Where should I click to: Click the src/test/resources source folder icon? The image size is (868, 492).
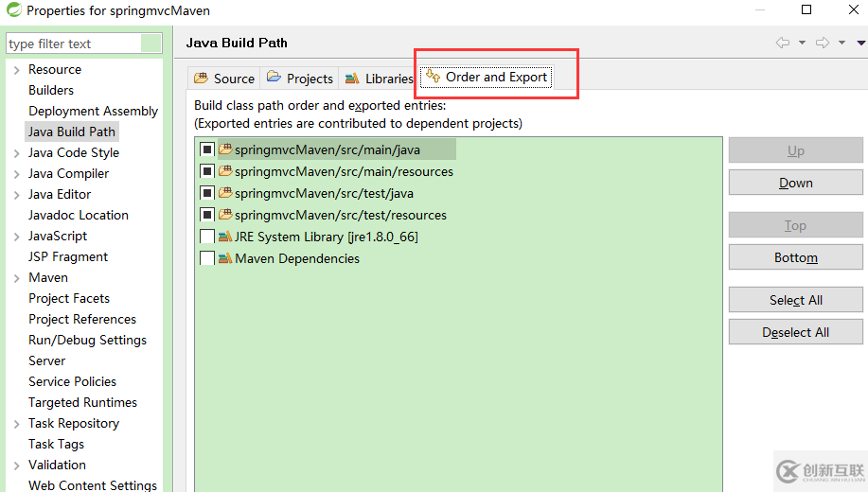click(x=225, y=215)
